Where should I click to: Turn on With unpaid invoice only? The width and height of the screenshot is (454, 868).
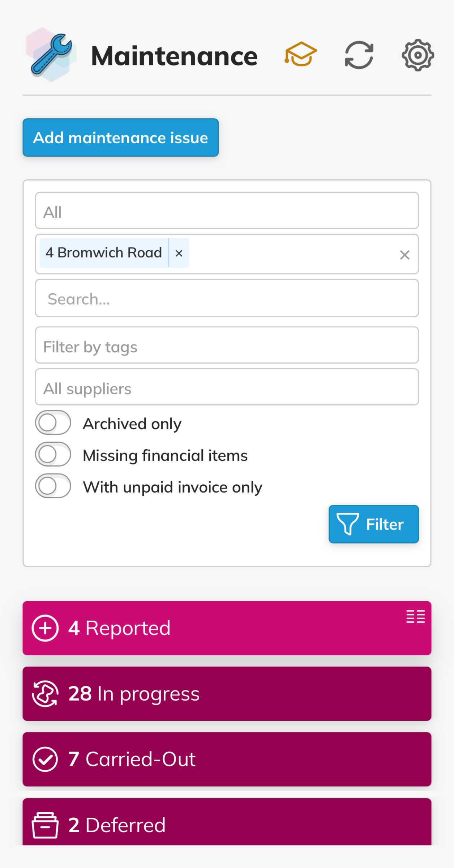click(x=53, y=486)
